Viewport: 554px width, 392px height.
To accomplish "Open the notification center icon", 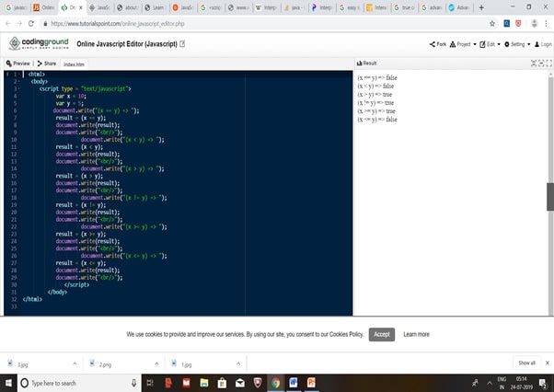I will pos(543,383).
